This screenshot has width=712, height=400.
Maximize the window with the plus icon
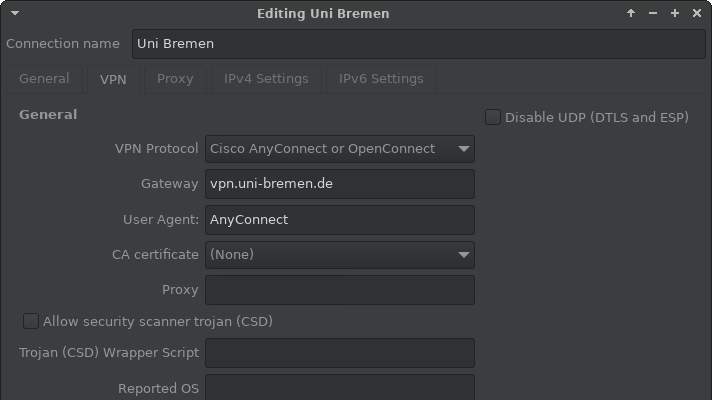(675, 14)
